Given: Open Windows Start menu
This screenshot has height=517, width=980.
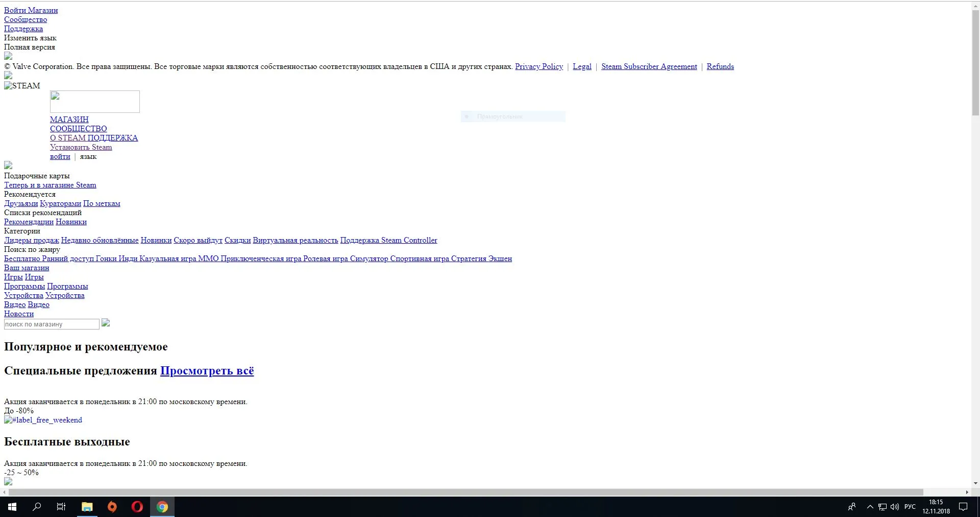Looking at the screenshot, I should [x=12, y=507].
